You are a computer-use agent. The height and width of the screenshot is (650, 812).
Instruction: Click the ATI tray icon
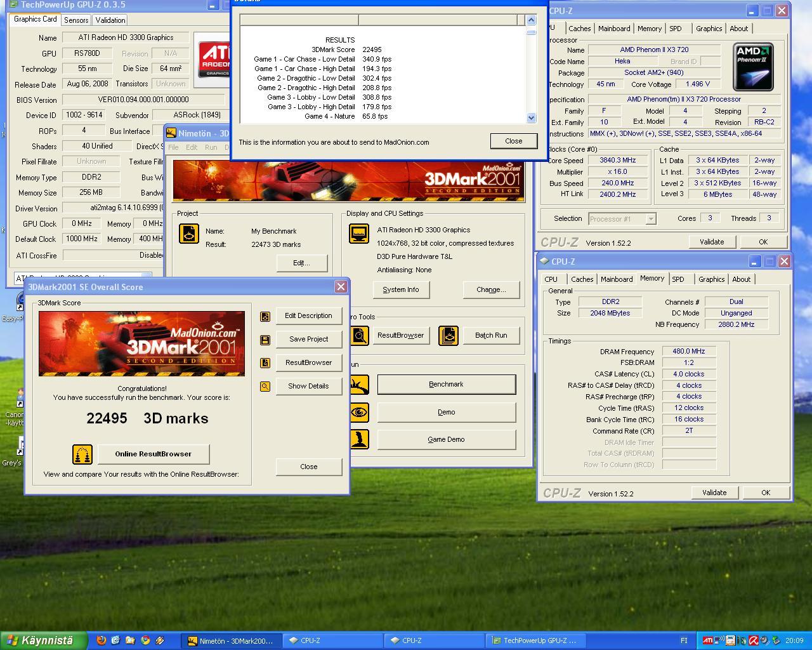(707, 640)
